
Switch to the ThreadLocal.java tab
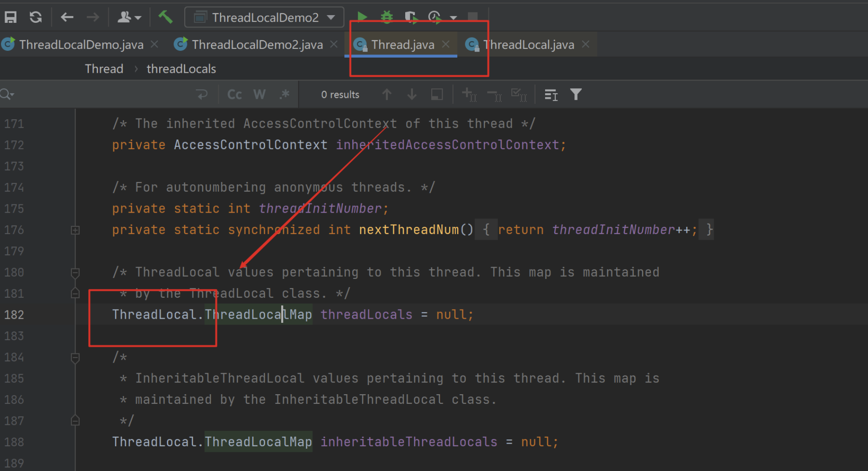coord(528,45)
